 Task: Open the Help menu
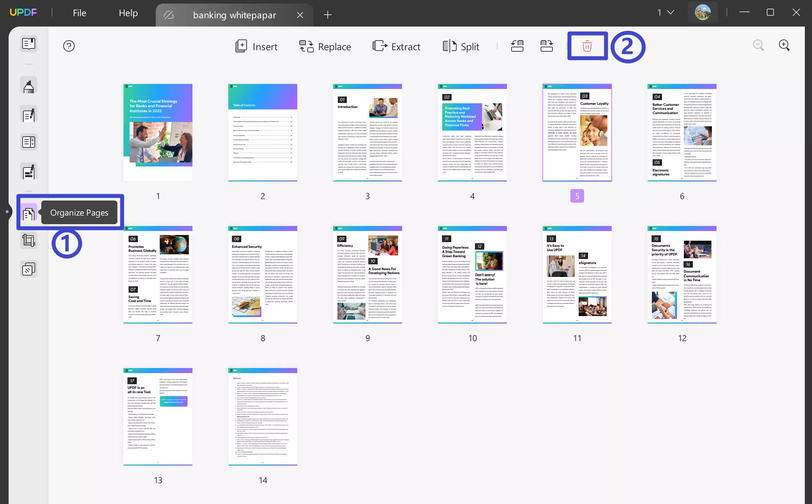tap(128, 13)
